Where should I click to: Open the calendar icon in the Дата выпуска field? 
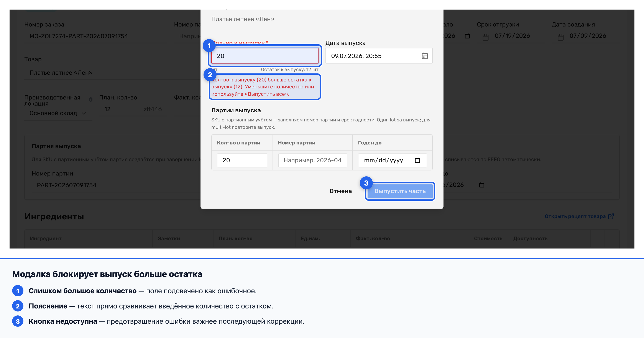[x=424, y=56]
